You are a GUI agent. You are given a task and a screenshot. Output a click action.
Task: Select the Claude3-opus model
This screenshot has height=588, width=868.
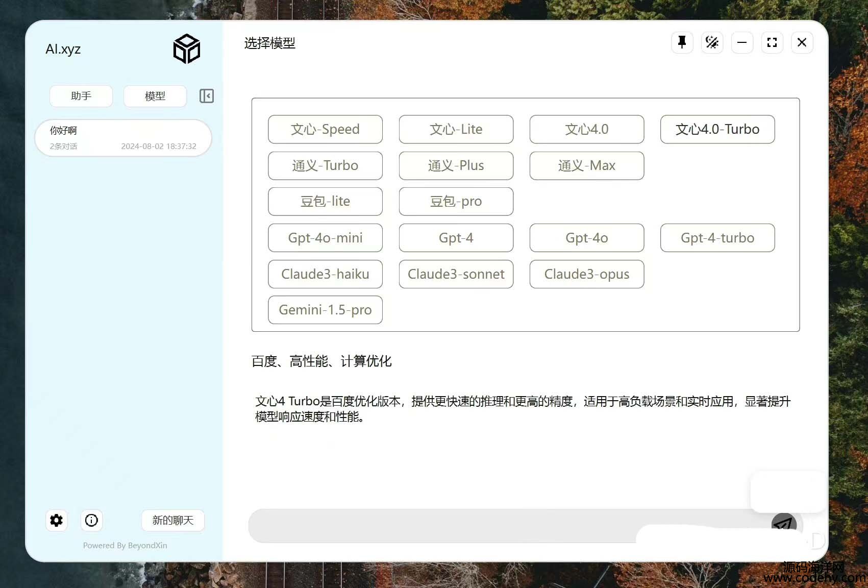click(x=587, y=274)
